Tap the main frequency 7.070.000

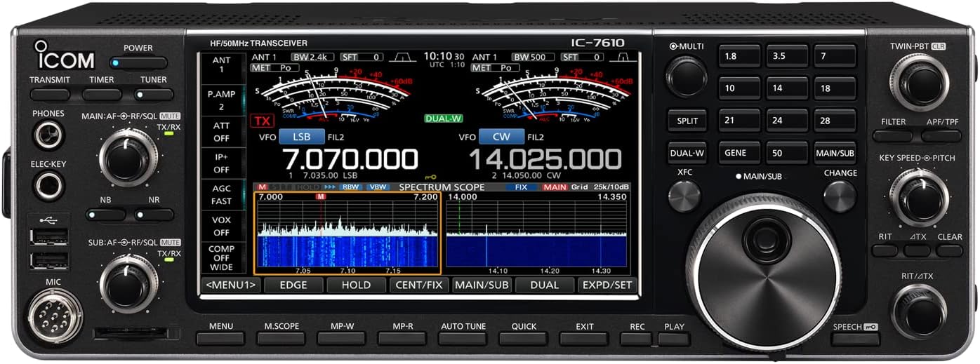(x=350, y=159)
